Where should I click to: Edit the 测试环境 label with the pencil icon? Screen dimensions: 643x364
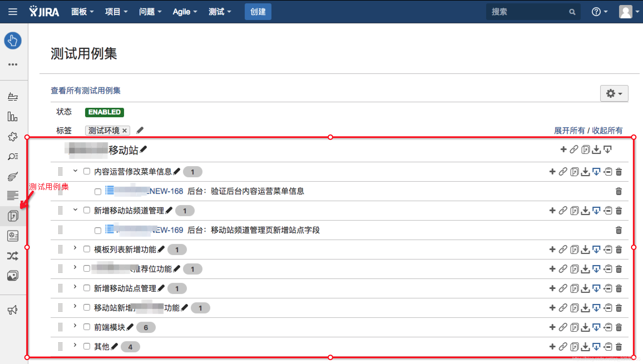pos(140,130)
